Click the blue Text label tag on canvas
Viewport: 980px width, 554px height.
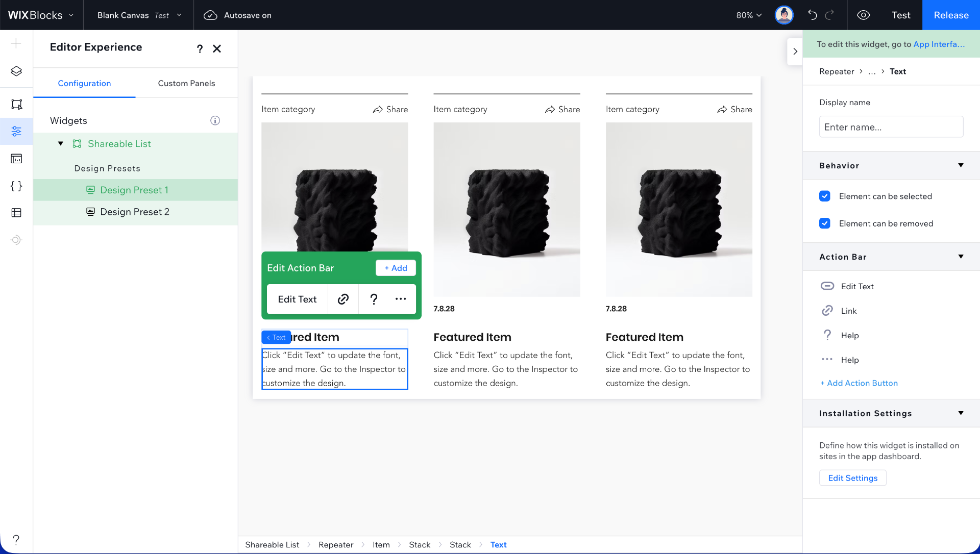[x=276, y=337]
